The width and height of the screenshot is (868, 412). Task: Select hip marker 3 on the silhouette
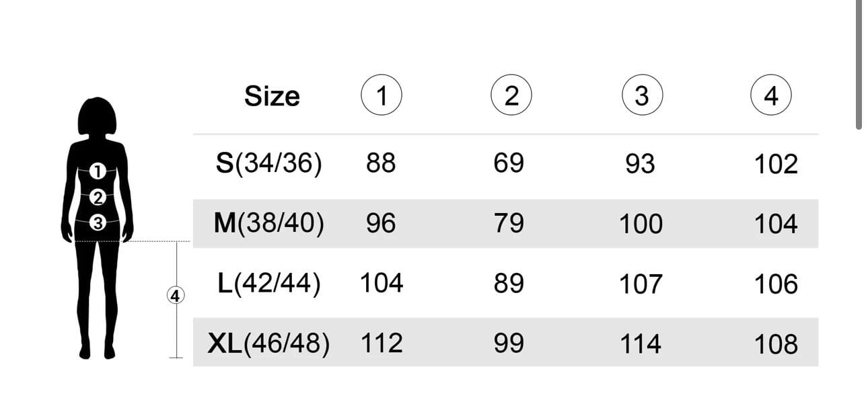click(x=98, y=222)
